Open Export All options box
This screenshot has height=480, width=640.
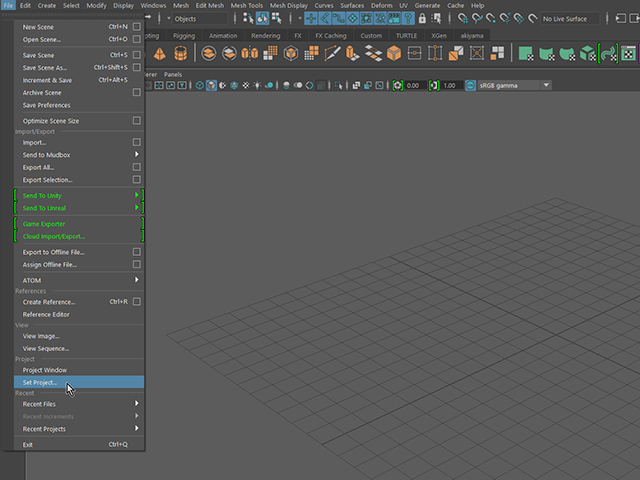point(137,167)
